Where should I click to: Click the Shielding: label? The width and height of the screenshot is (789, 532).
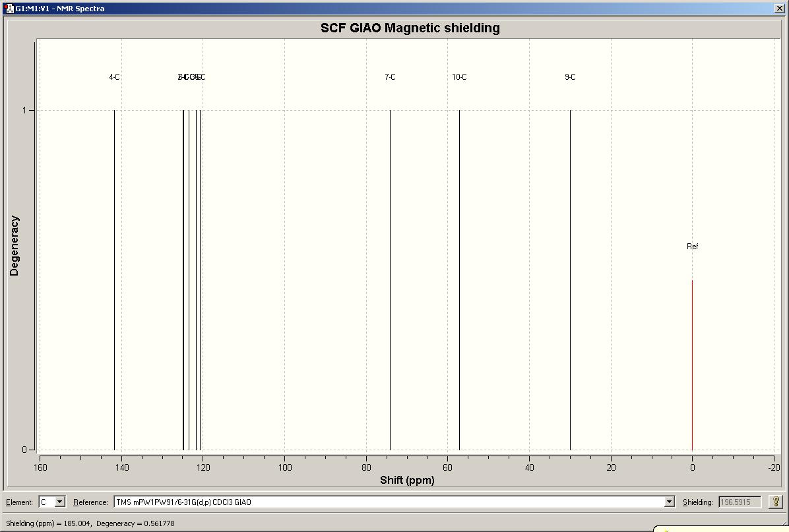coord(697,502)
